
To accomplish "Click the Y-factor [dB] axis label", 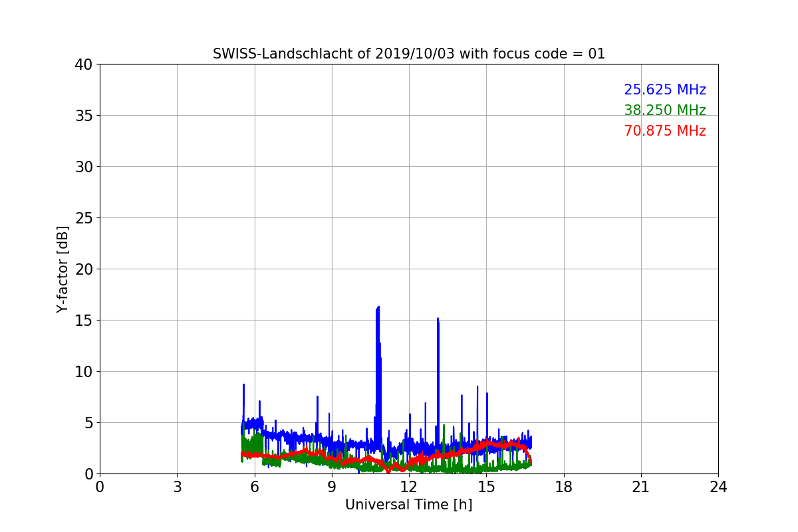I will coord(63,269).
